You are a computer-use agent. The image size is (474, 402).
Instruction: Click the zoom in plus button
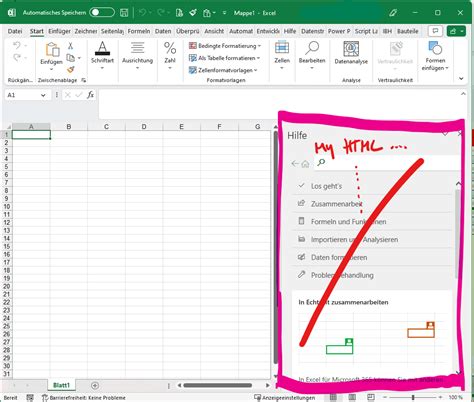pyautogui.click(x=440, y=397)
